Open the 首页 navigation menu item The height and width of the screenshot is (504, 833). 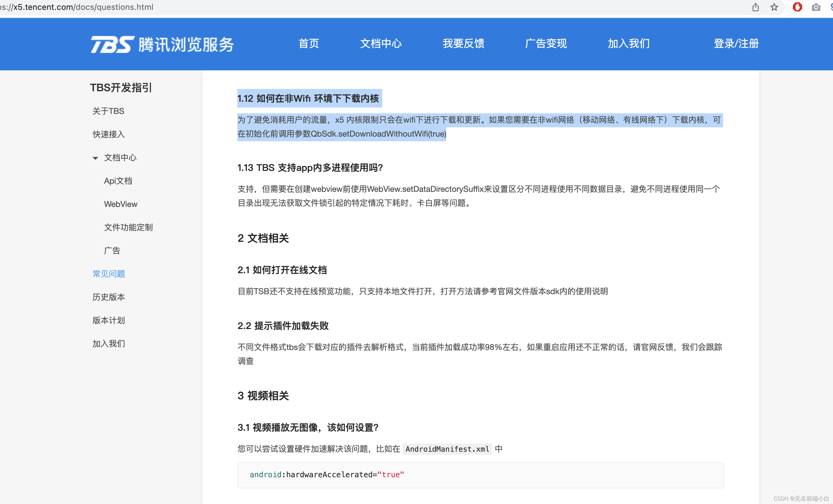[x=308, y=44]
